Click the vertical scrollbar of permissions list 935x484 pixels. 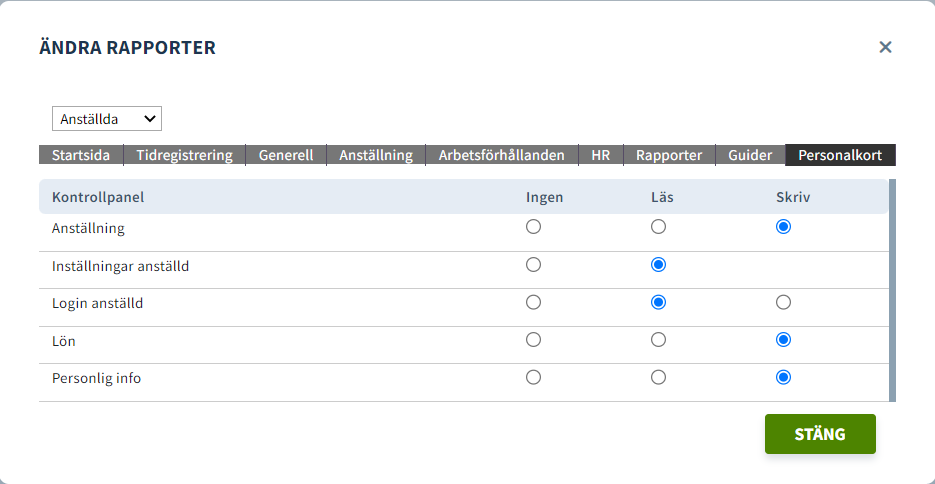[x=892, y=290]
